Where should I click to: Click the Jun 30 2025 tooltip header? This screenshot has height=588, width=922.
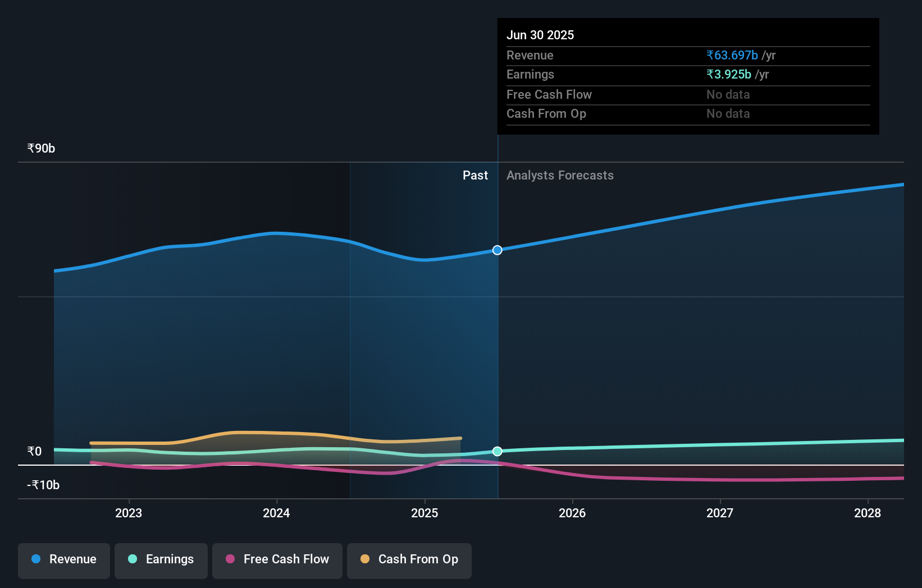540,35
